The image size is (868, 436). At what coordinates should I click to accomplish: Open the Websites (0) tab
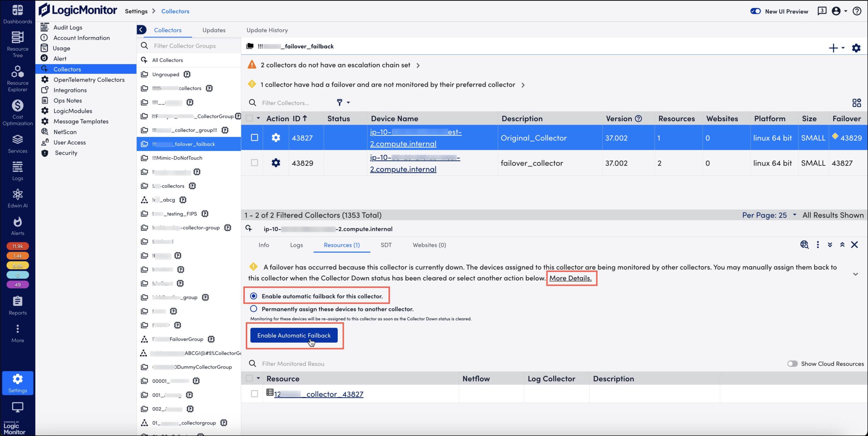(x=429, y=245)
